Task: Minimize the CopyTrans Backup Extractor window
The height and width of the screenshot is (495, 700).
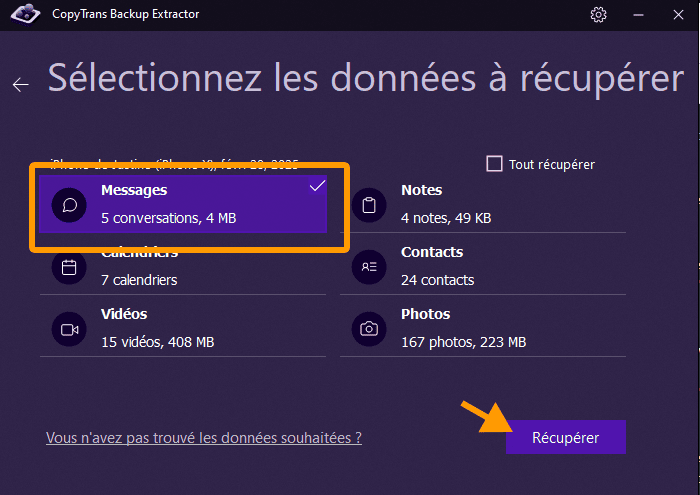Action: 638,15
